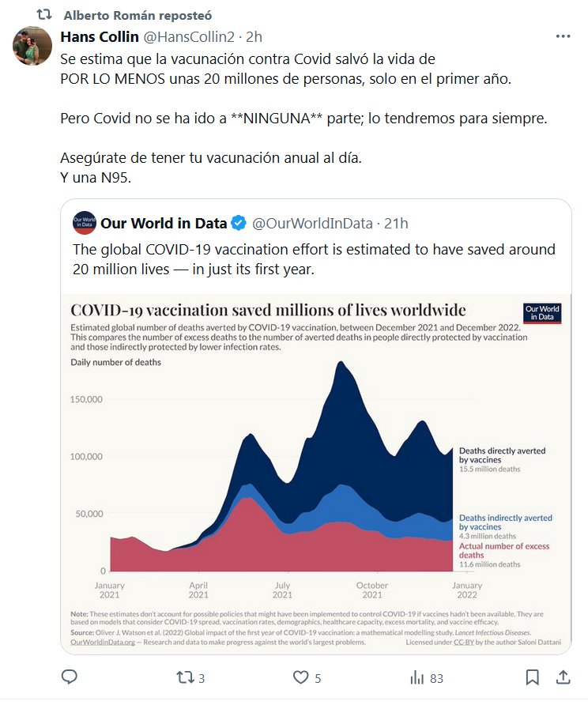Open the quoted tweet's 21h timestamp
The height and width of the screenshot is (705, 588).
click(397, 224)
